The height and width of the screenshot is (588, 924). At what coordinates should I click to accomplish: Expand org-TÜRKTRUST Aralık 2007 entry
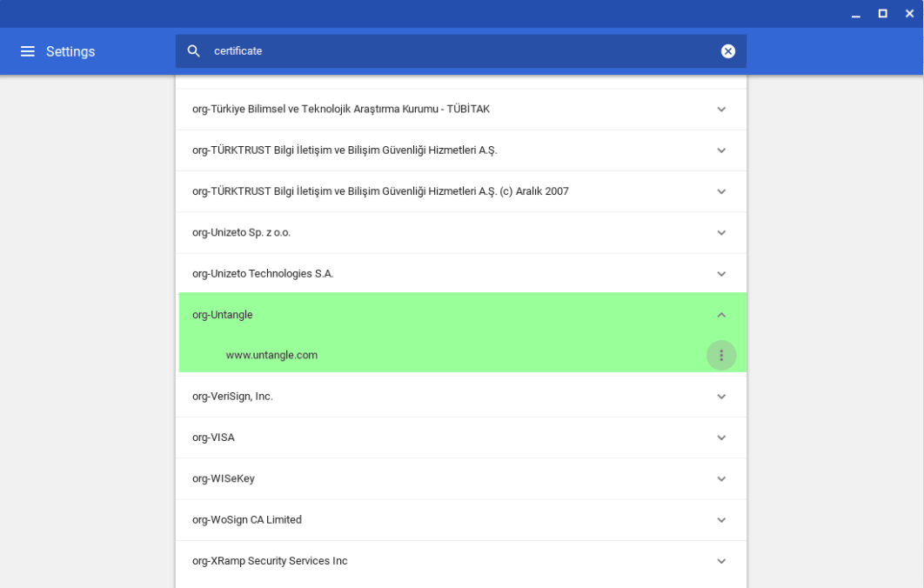coord(720,191)
